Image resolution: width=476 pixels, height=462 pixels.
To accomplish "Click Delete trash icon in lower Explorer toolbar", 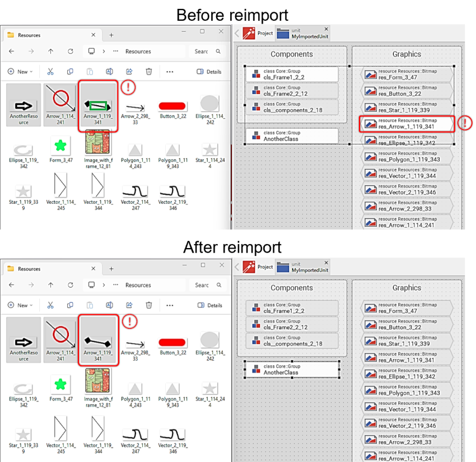I will [149, 305].
